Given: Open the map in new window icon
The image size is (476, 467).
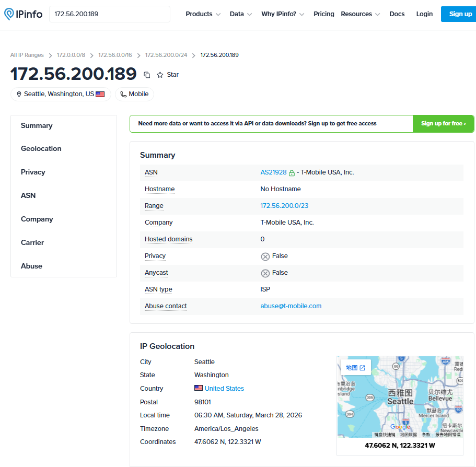Looking at the screenshot, I should [x=362, y=368].
